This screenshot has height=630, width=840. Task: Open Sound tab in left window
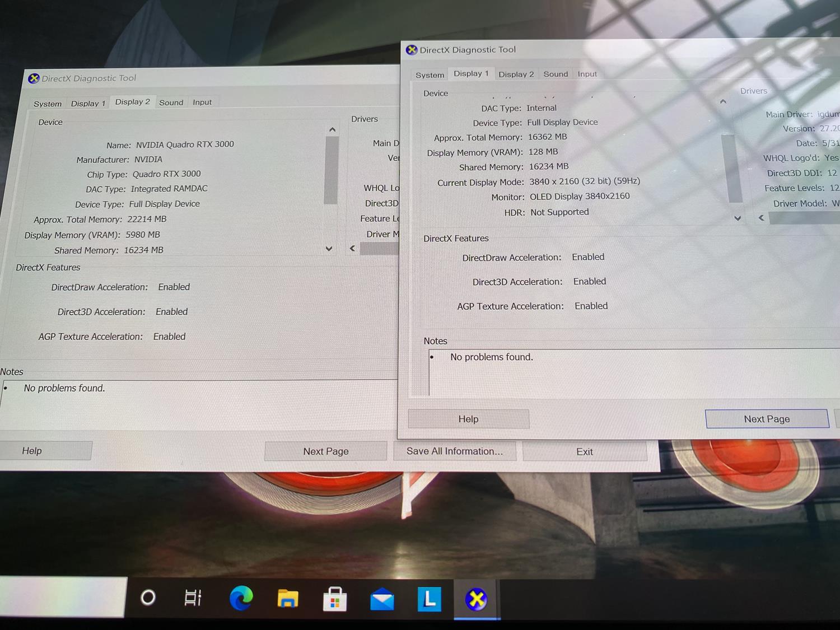(x=171, y=102)
